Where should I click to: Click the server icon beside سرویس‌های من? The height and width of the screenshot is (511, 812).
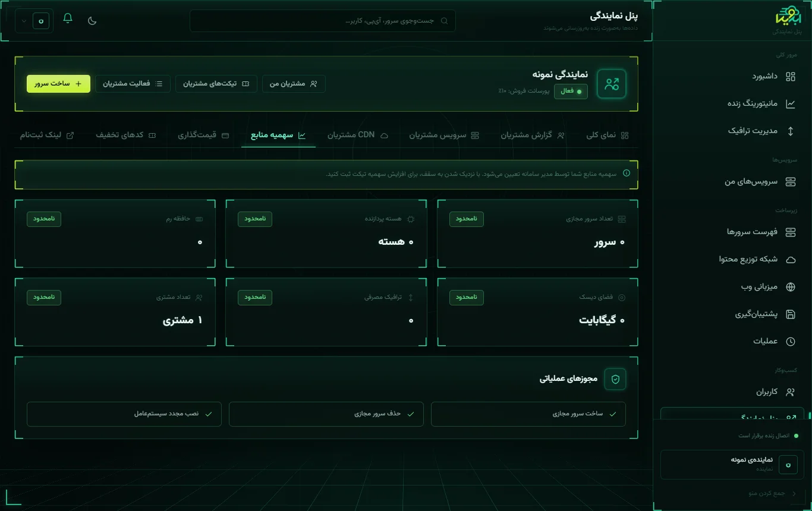point(791,181)
